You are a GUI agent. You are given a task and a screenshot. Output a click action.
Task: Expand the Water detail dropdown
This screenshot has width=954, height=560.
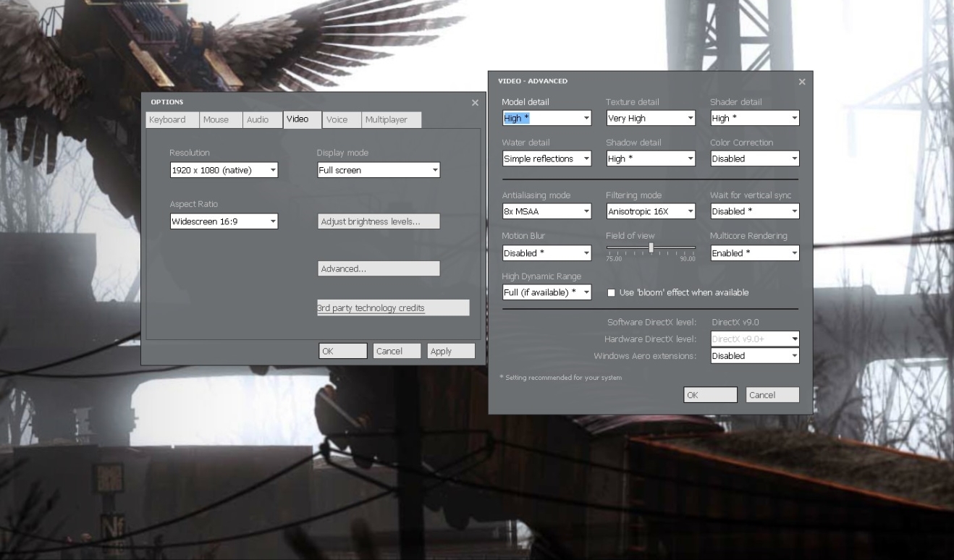(x=546, y=158)
